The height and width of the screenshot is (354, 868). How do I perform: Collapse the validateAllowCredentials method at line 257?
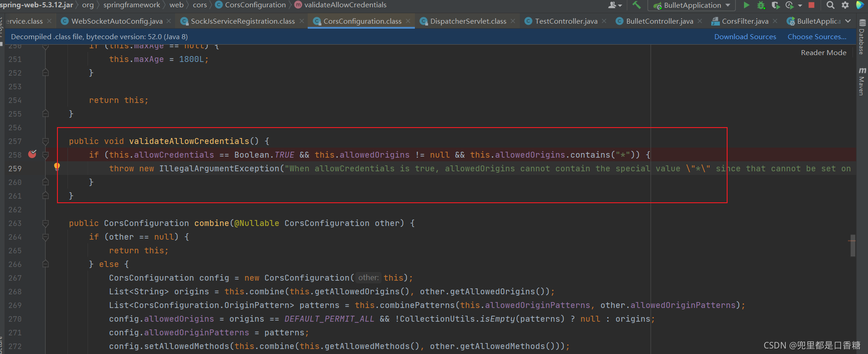click(46, 141)
